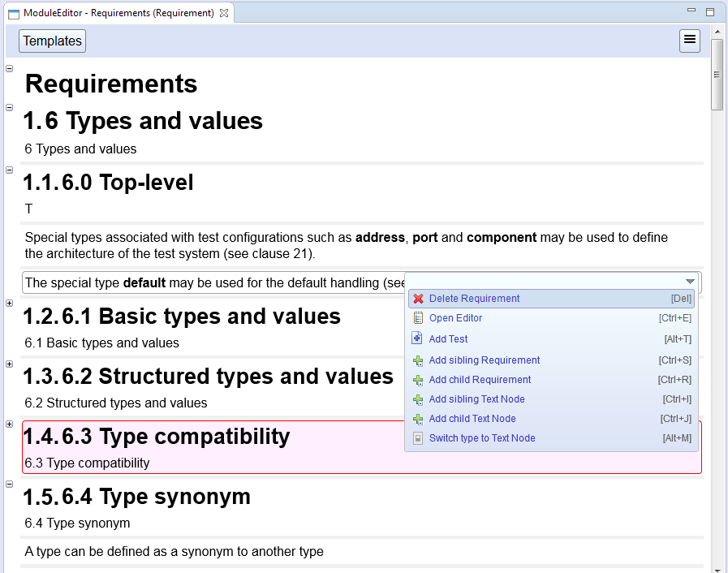Screen dimensions: 728x573
Task: Select the 1.4.6.3 Type compatibility heading
Action: pyautogui.click(x=157, y=437)
